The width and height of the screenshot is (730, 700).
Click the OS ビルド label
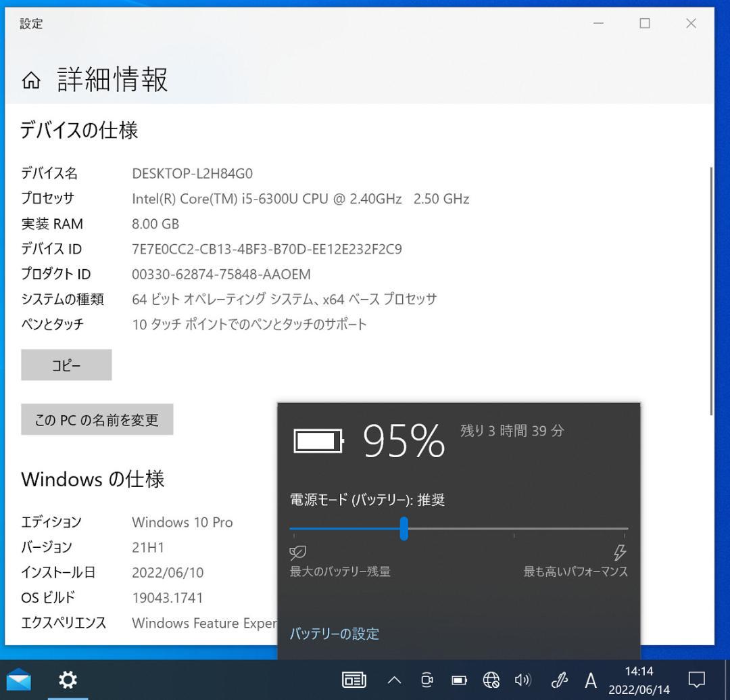[48, 598]
